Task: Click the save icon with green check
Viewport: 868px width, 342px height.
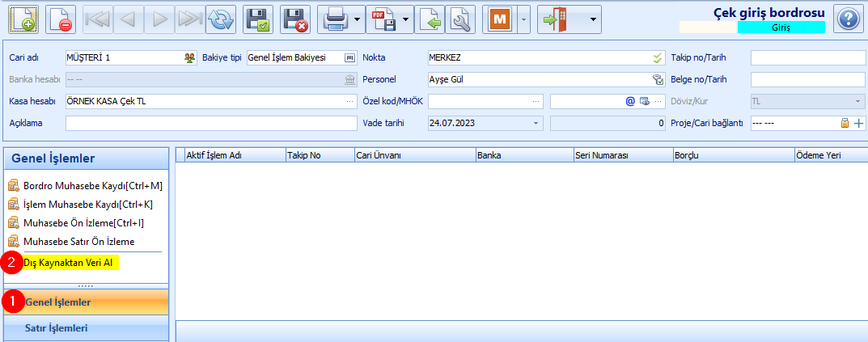Action: coord(257,19)
